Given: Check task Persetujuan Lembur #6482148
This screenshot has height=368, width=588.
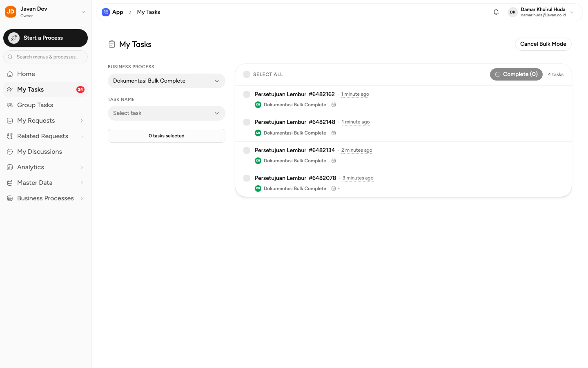Looking at the screenshot, I should [247, 122].
